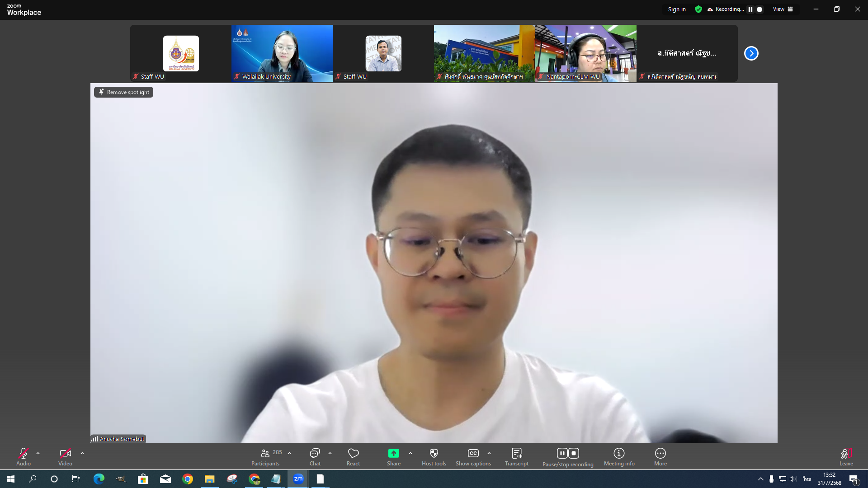Show next participants with blue arrow

point(751,53)
